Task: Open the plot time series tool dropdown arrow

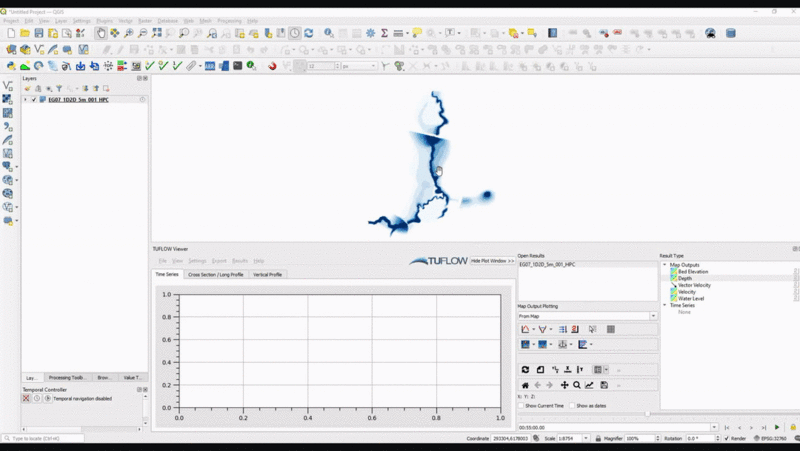Action: coord(534,330)
